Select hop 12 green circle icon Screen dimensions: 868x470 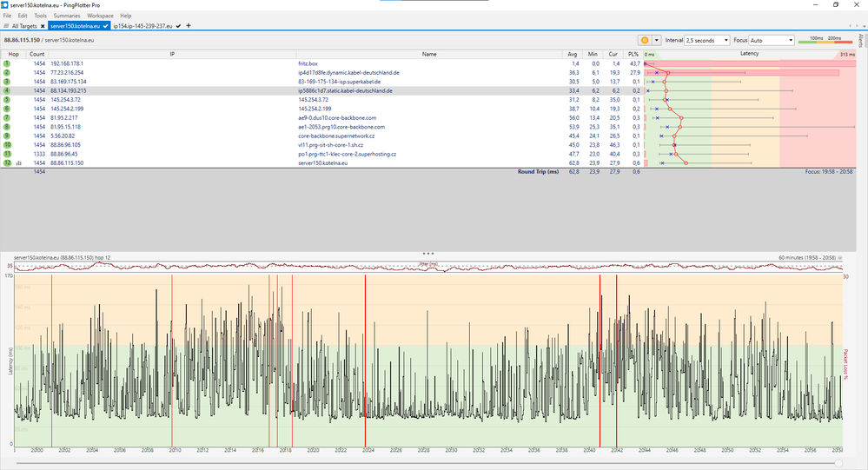(x=7, y=162)
